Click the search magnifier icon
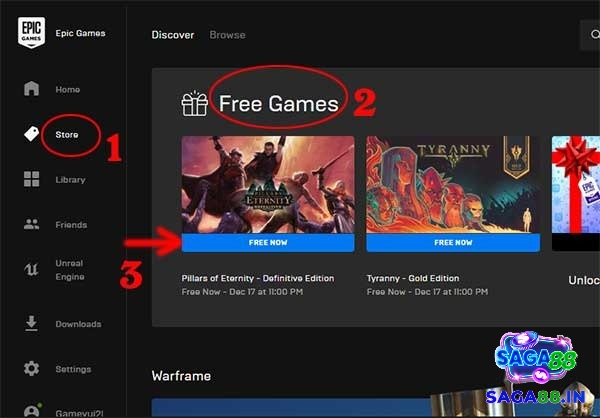The width and height of the screenshot is (600, 418). 595,34
